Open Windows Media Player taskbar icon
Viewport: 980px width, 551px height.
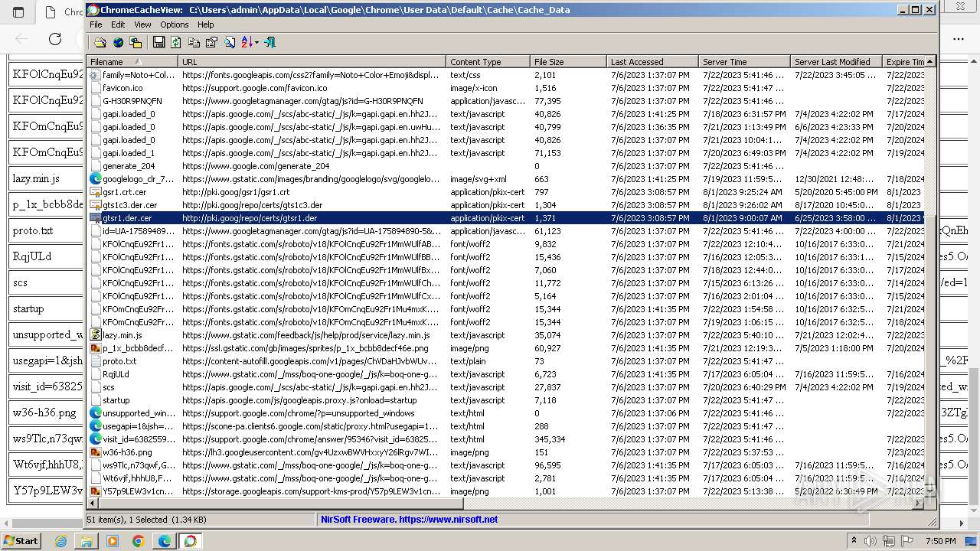coord(113,541)
